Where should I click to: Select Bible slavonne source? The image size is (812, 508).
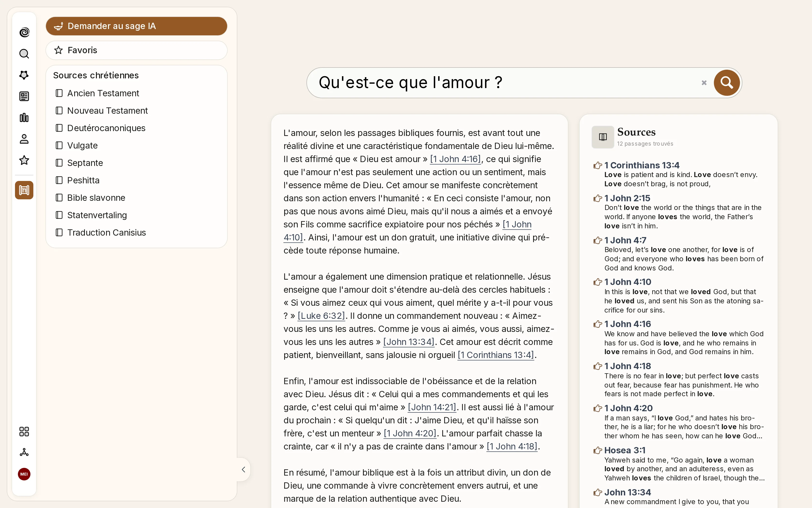point(90,198)
